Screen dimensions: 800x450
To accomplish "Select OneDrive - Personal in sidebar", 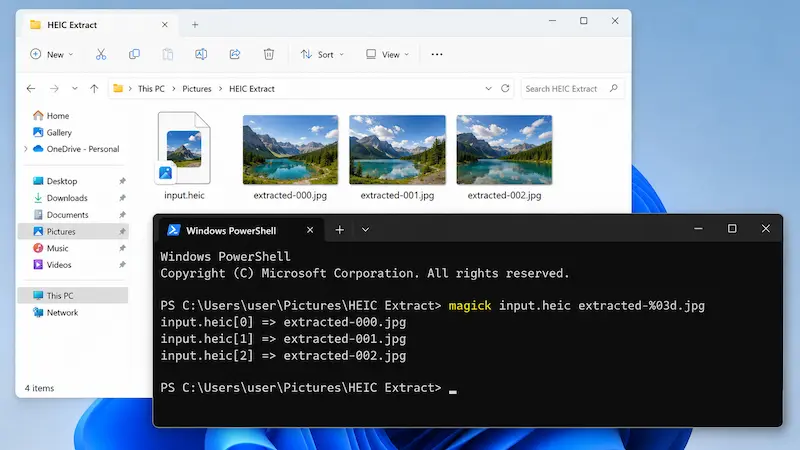I will click(x=76, y=149).
